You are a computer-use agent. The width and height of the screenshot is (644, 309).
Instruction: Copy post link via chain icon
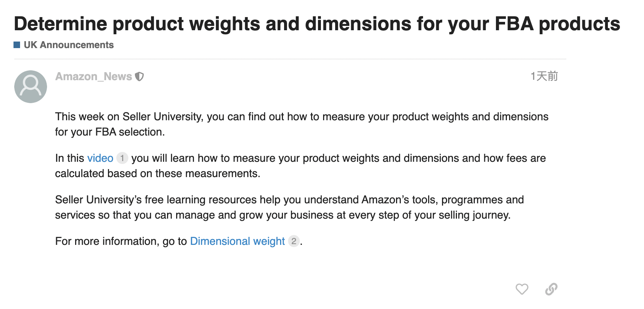pos(551,289)
